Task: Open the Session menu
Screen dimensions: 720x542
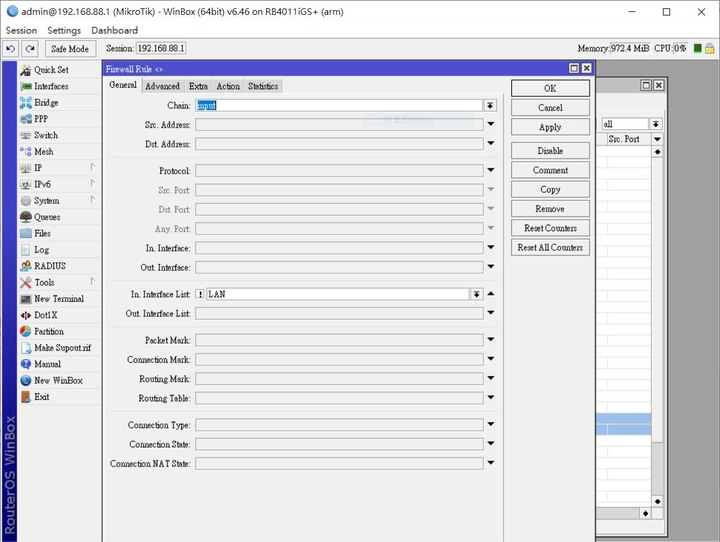Action: tap(21, 30)
